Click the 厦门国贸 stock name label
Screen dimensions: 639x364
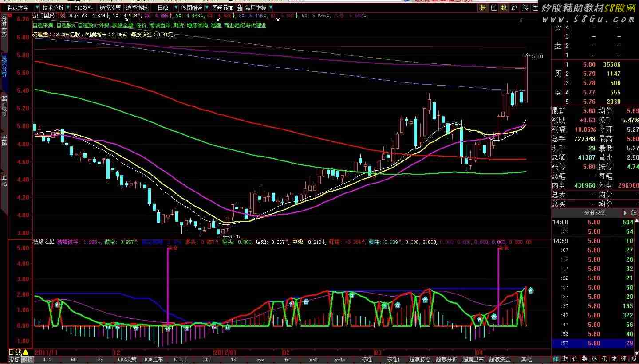pos(43,16)
